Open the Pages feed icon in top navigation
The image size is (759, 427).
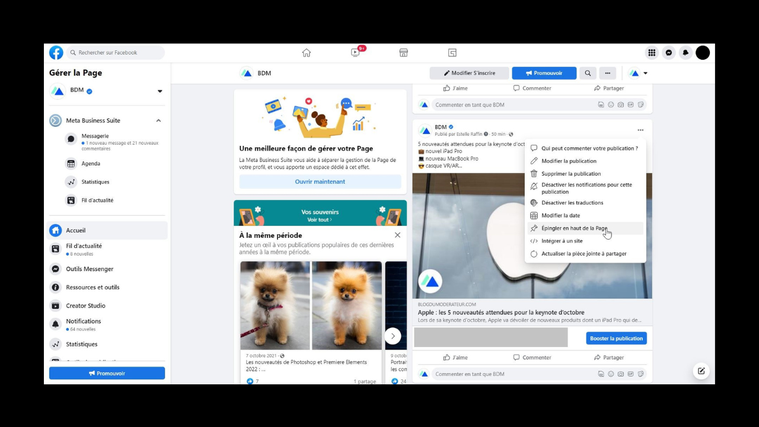click(452, 52)
